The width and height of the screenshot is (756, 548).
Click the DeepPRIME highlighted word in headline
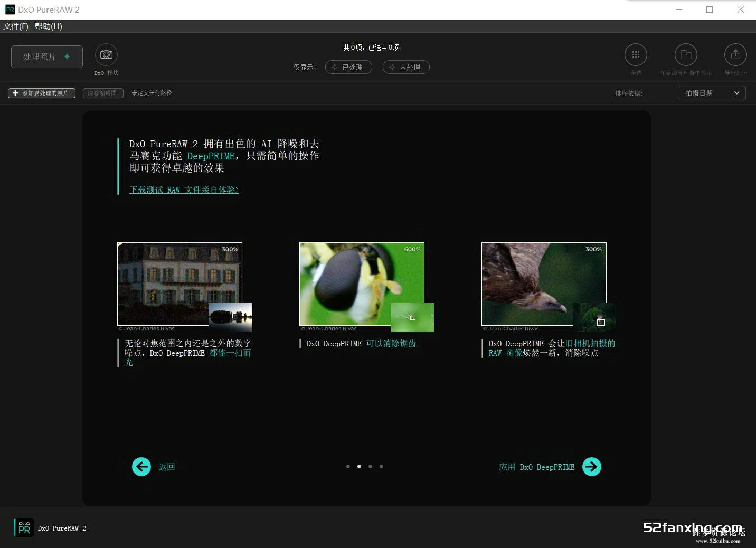coord(211,156)
